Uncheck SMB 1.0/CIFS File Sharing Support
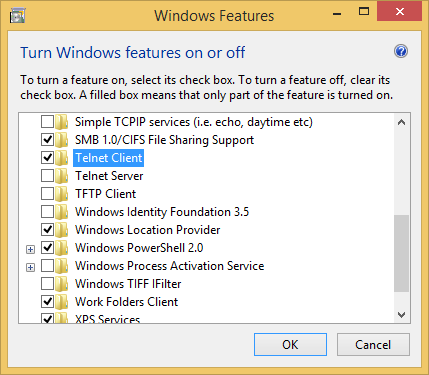Viewport: 429px width, 375px height. tap(47, 140)
